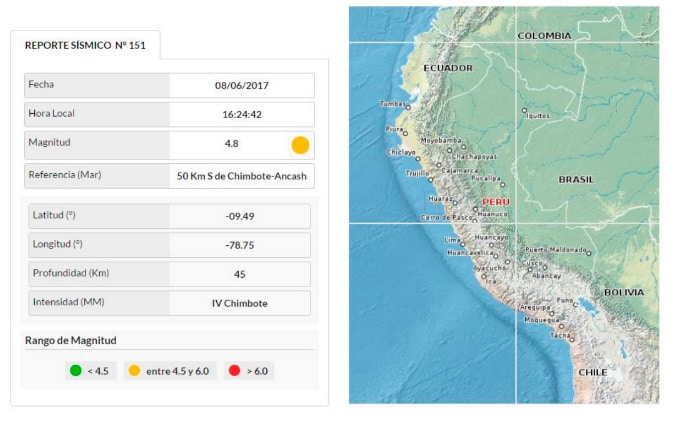
Task: Click the Hora Local value 16:24:42
Action: coord(241,115)
